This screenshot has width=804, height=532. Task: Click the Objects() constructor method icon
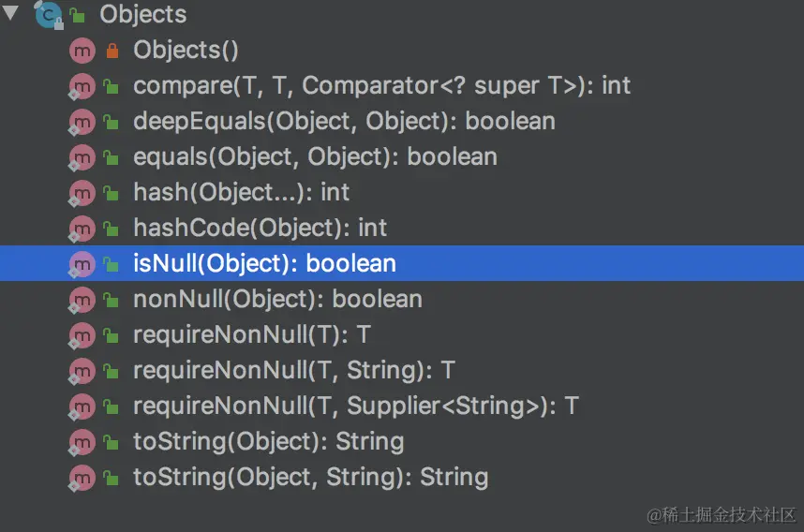click(82, 51)
